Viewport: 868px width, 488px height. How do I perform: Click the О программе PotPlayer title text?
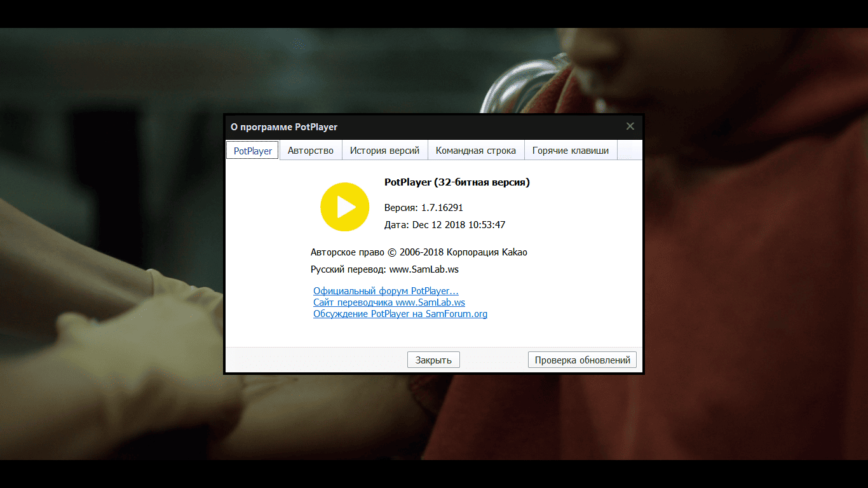point(284,127)
